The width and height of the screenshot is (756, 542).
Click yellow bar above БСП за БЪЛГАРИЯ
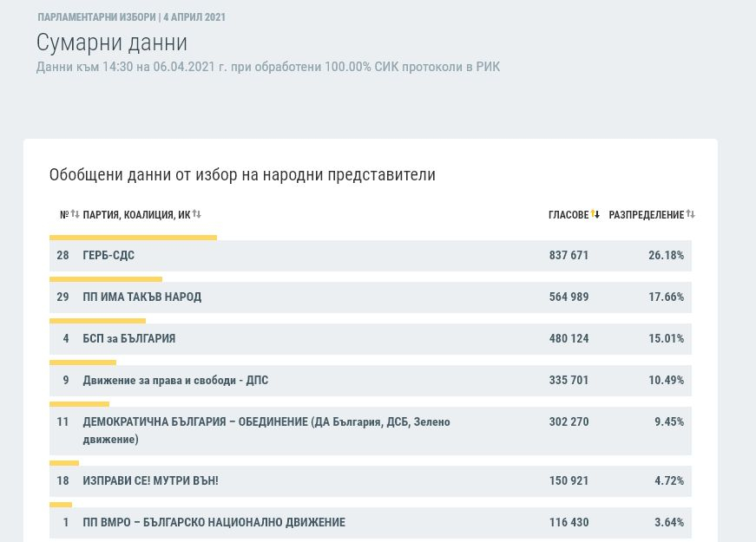pyautogui.click(x=98, y=321)
